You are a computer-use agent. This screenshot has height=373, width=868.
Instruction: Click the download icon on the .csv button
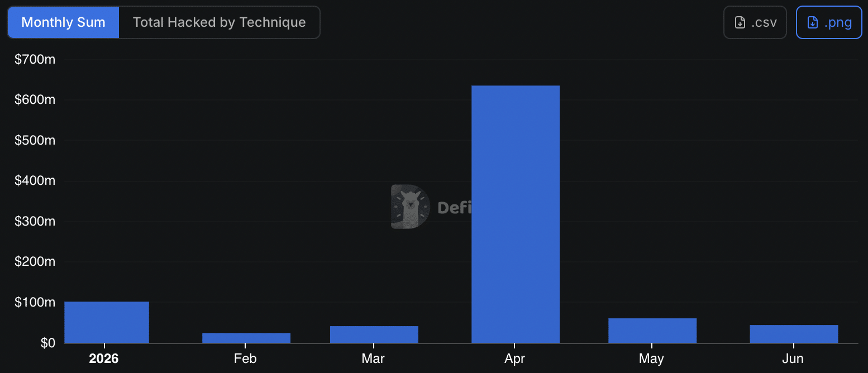tap(740, 23)
